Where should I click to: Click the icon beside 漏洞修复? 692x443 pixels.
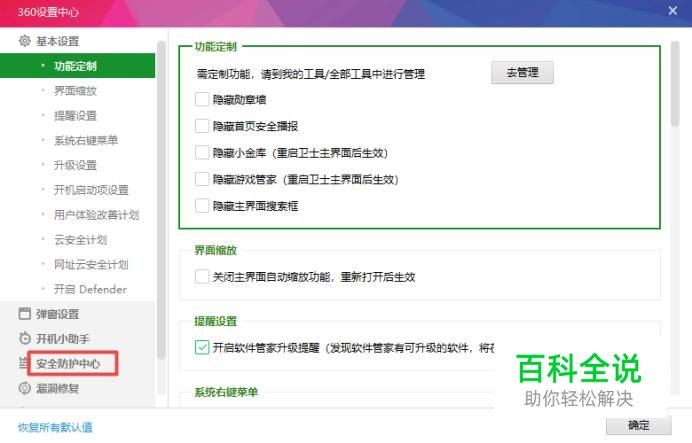click(25, 388)
